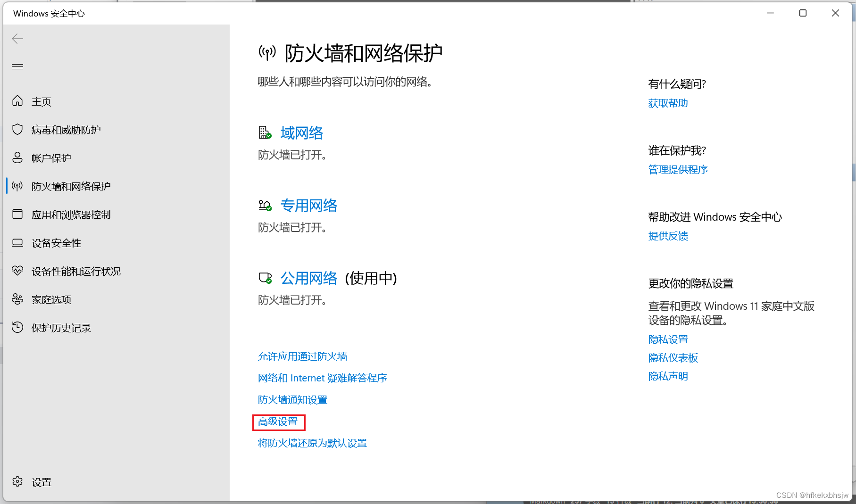Open the navigation hamburger menu
Image resolution: width=856 pixels, height=504 pixels.
17,66
